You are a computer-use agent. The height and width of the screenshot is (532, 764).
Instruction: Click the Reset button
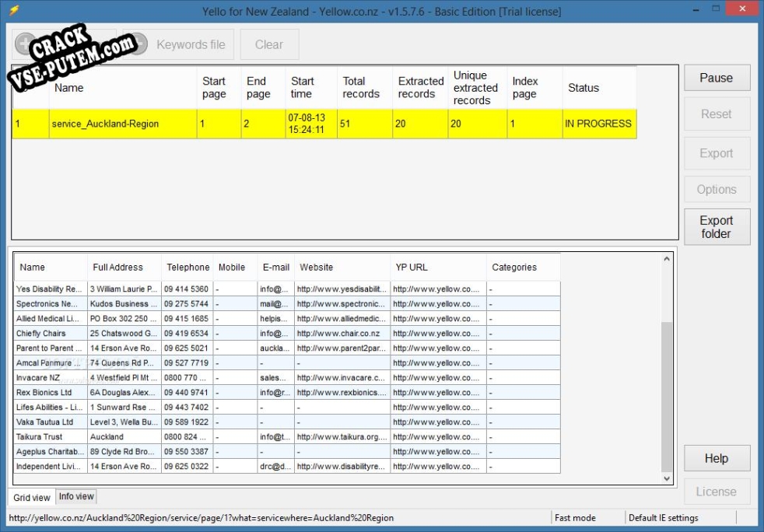717,114
